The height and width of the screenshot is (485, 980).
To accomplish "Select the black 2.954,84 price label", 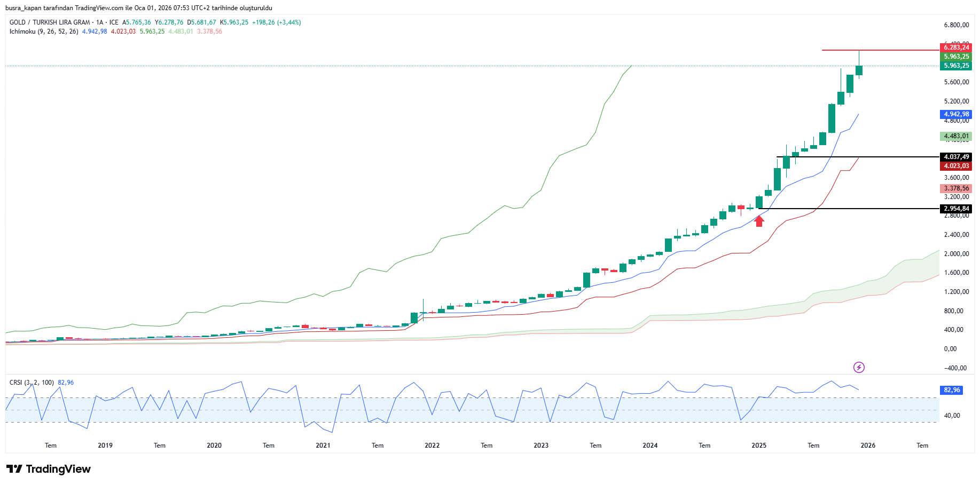I will (x=955, y=209).
